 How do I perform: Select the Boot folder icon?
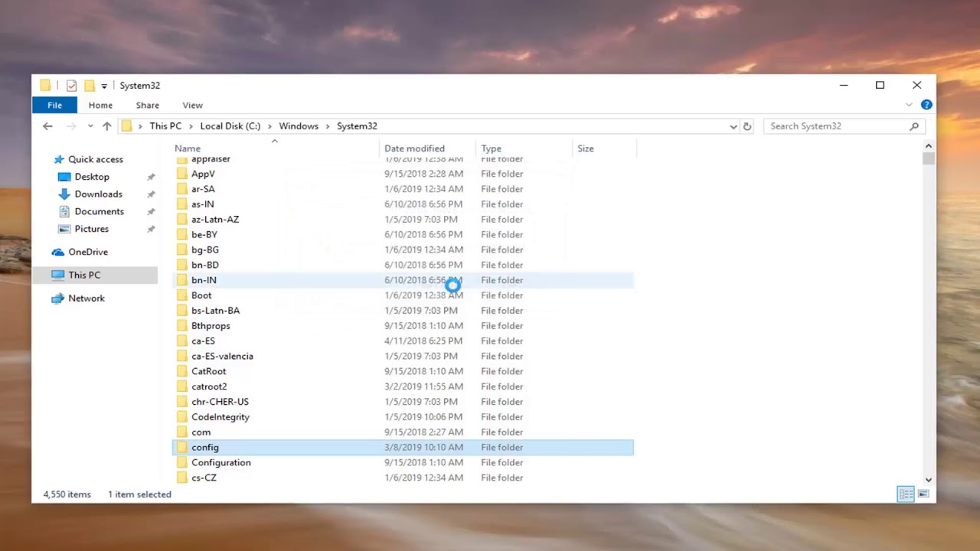(181, 295)
